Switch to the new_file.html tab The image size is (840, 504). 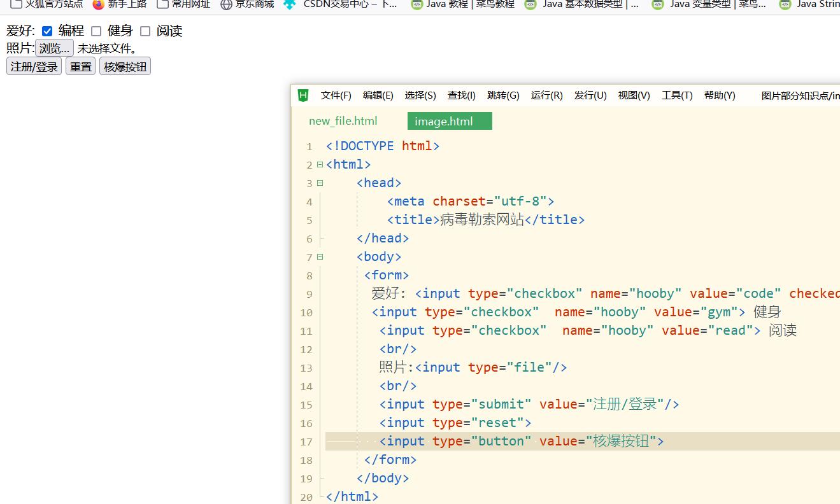pyautogui.click(x=343, y=121)
